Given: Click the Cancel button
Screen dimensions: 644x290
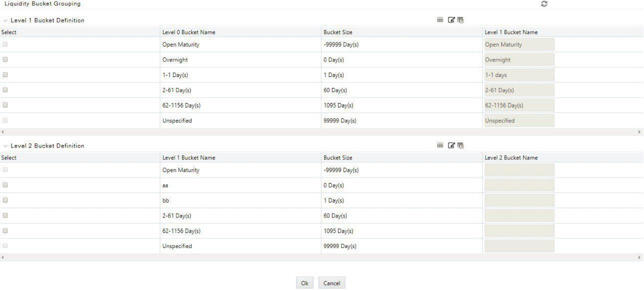Looking at the screenshot, I should click(331, 283).
